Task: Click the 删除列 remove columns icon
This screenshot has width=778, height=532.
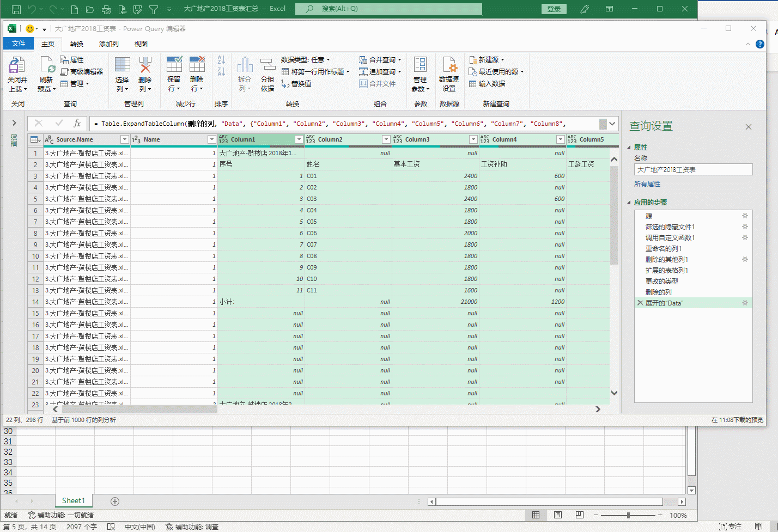Action: click(145, 64)
